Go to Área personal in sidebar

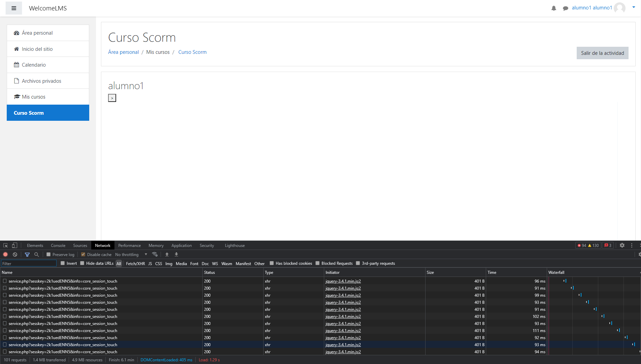48,33
